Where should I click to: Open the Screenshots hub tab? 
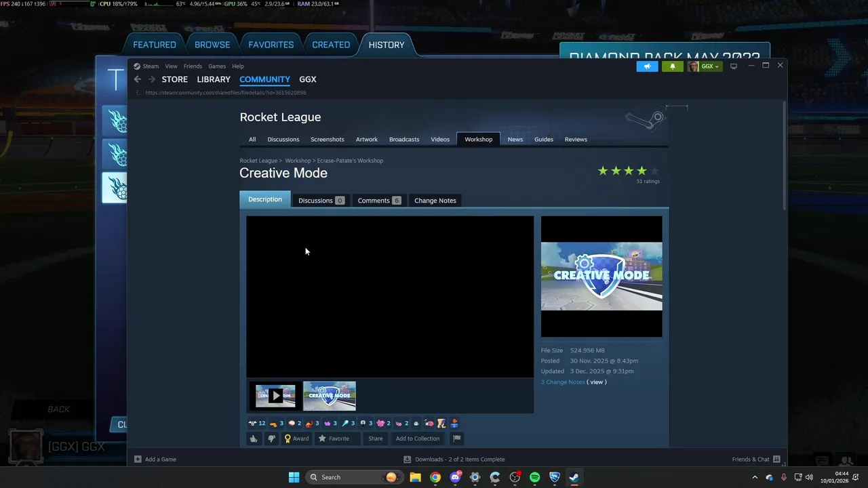pos(328,140)
